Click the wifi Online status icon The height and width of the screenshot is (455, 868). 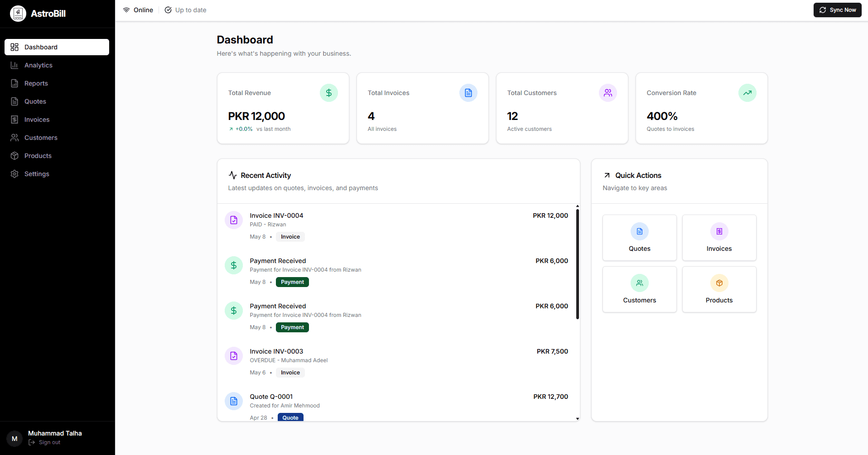(x=126, y=10)
